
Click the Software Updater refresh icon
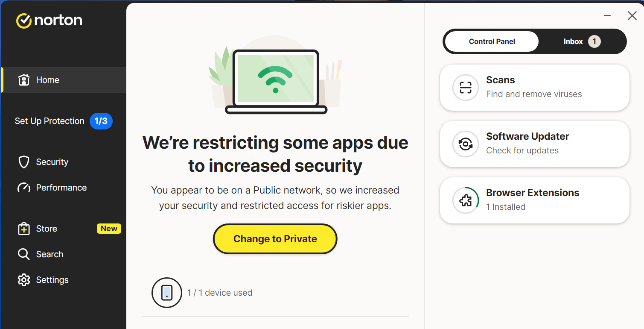pyautogui.click(x=465, y=144)
